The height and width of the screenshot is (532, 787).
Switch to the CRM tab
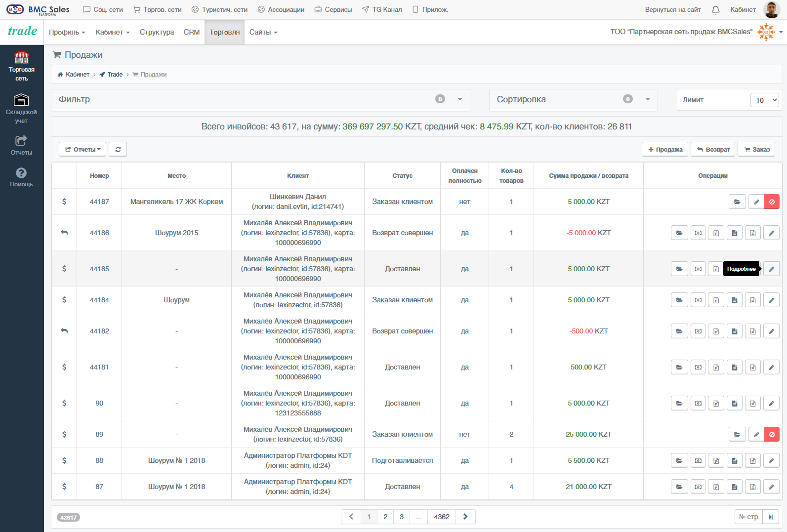192,32
